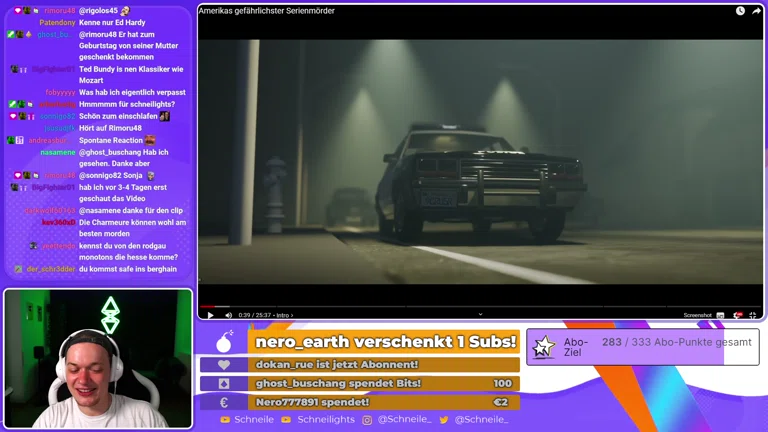Click the 0:39 / 25:37 timestamp
This screenshot has width=768, height=432.
click(x=255, y=315)
